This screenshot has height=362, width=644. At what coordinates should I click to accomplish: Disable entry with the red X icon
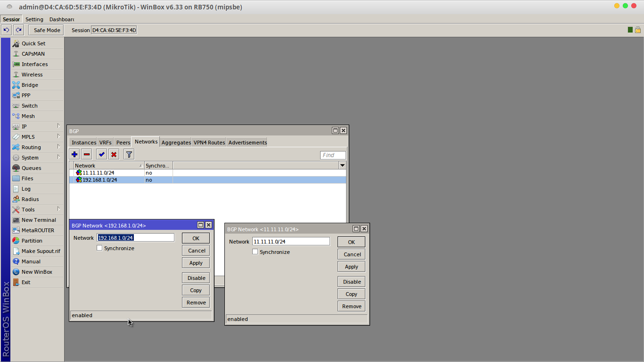coord(113,154)
